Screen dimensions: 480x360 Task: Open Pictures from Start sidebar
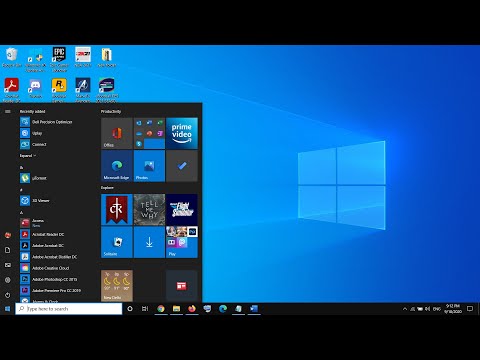[8, 265]
